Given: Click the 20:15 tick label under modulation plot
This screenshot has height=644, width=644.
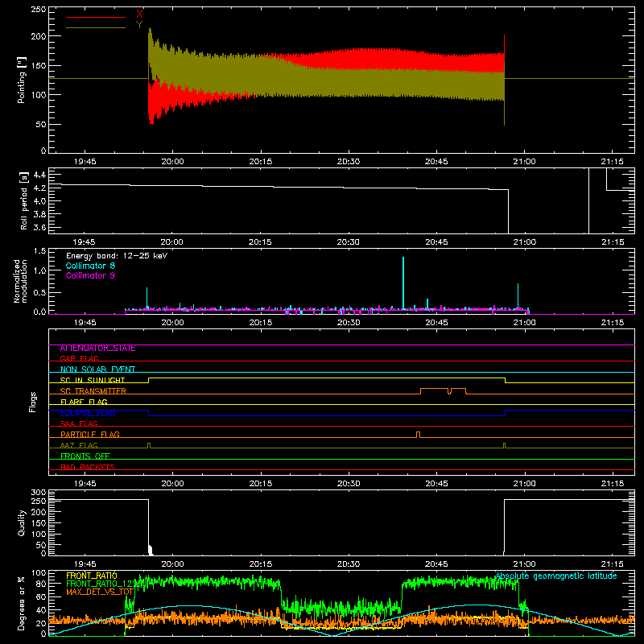Looking at the screenshot, I should click(x=260, y=323).
